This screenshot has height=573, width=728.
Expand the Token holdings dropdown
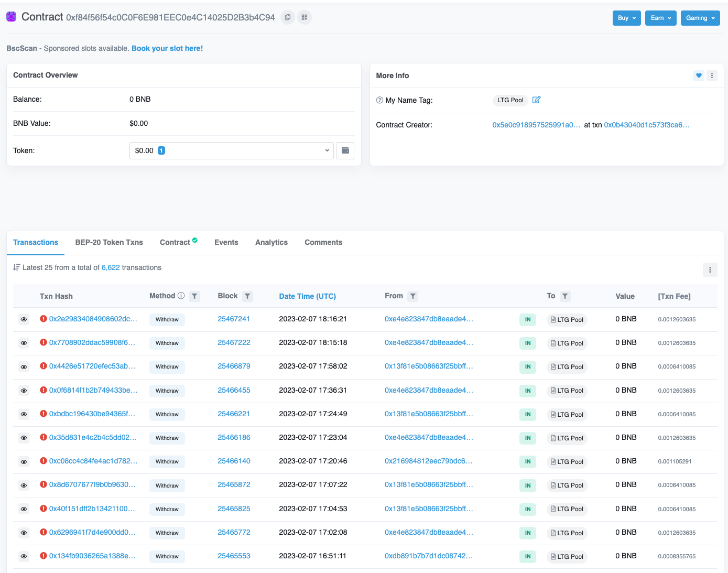pos(232,150)
